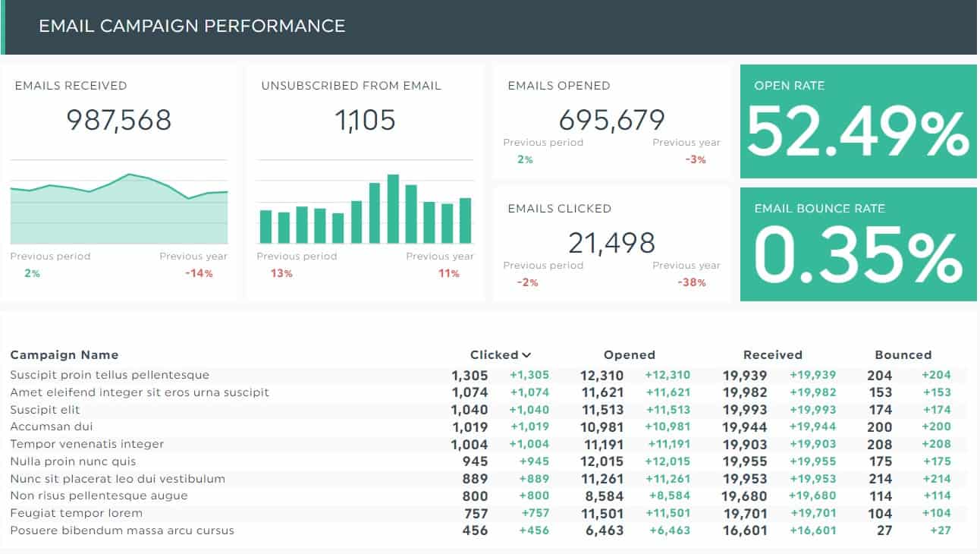Click the tallest bar in Unsubscribed chart
The height and width of the screenshot is (554, 980).
point(393,209)
